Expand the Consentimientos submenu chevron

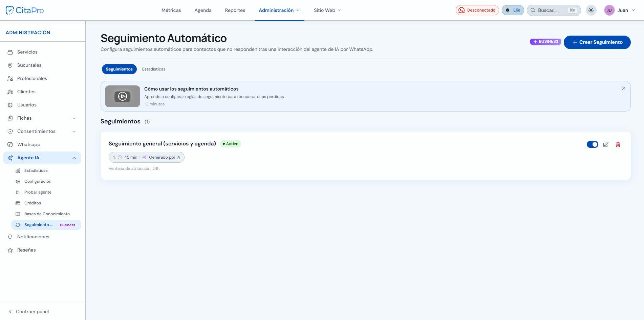click(74, 132)
